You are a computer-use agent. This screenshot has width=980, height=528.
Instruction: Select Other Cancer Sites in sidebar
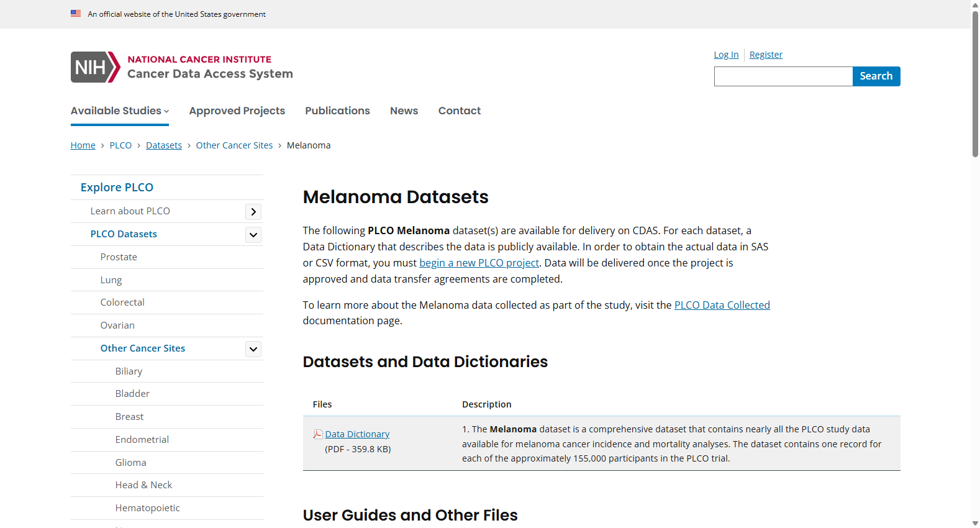[143, 348]
